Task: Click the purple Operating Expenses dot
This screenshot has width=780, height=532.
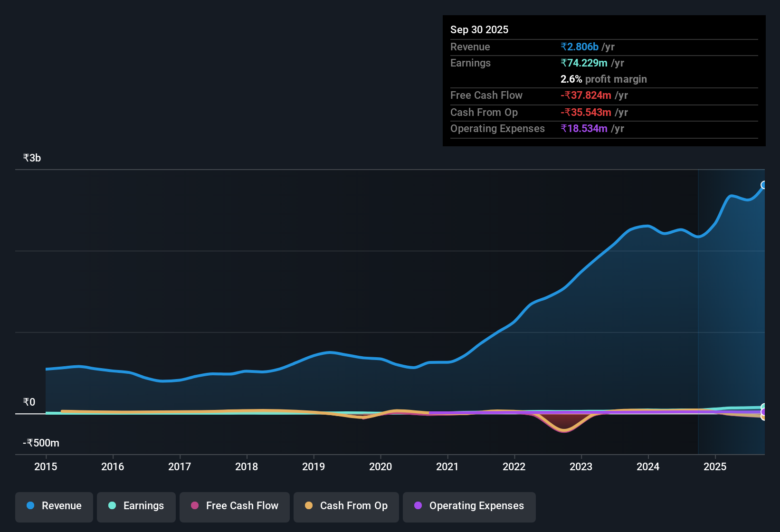Action: click(418, 506)
